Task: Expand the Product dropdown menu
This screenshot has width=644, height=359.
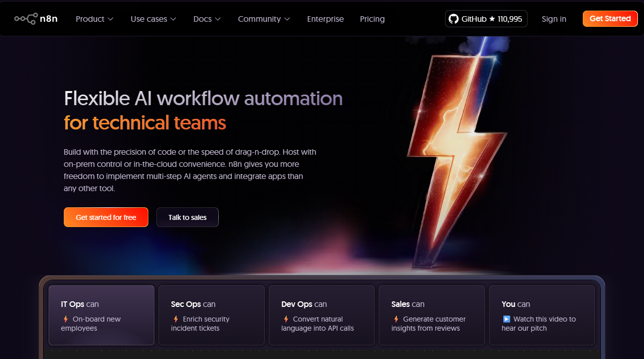Action: pyautogui.click(x=94, y=19)
